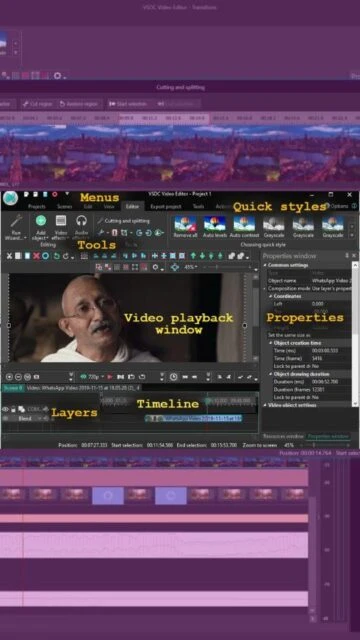Open the Audio effects headphones icon
Viewport: 360px width, 640px height.
pos(82,221)
